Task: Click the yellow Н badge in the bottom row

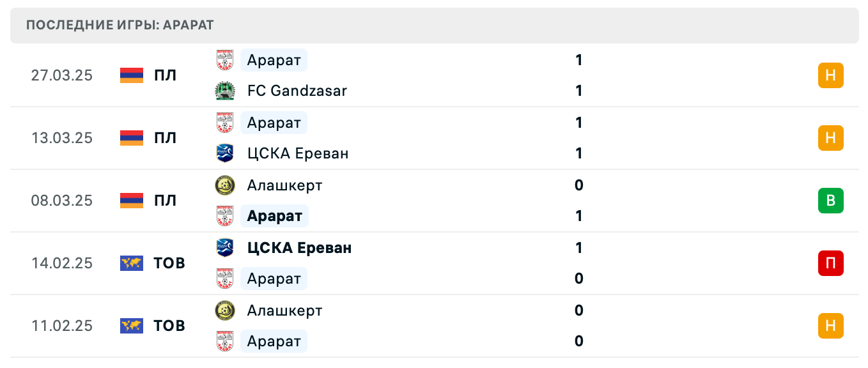Action: [x=831, y=326]
